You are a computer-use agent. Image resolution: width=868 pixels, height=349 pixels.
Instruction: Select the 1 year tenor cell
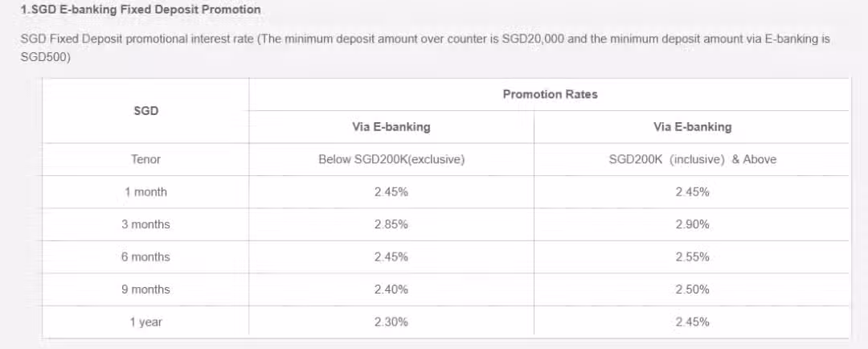coord(145,322)
